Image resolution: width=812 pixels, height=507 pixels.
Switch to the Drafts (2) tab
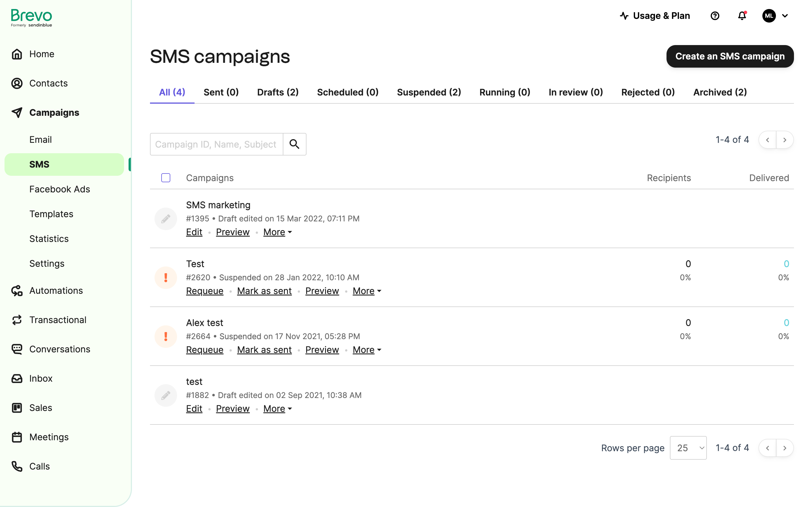(277, 92)
